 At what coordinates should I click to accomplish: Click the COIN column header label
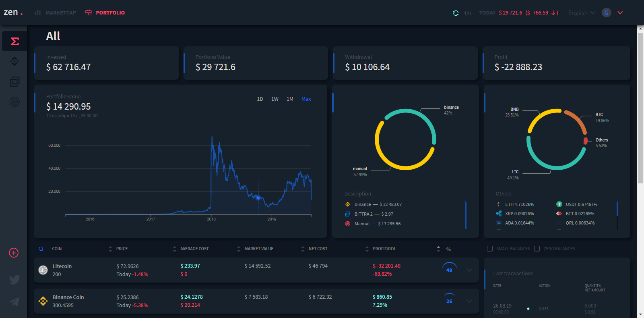click(57, 249)
